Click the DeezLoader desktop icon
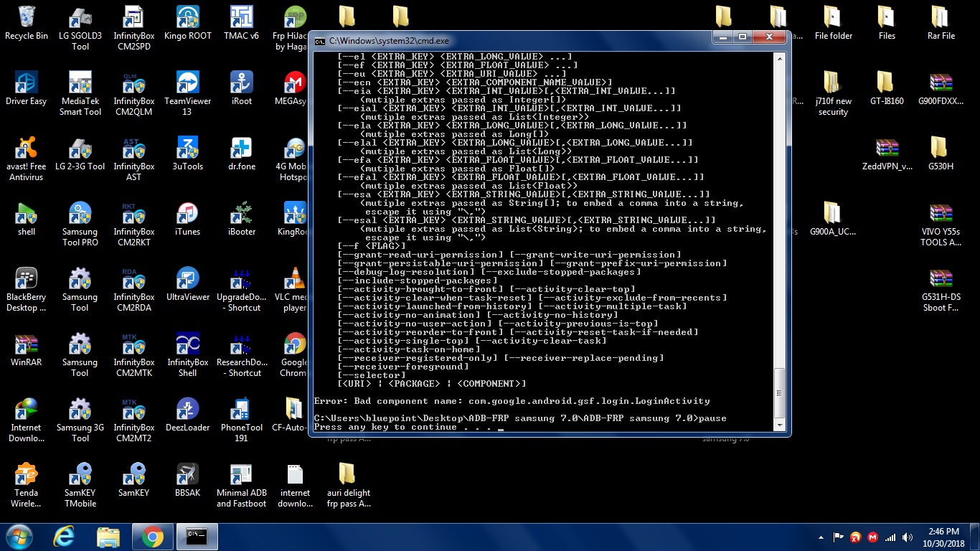This screenshot has width=980, height=551. pos(188,415)
